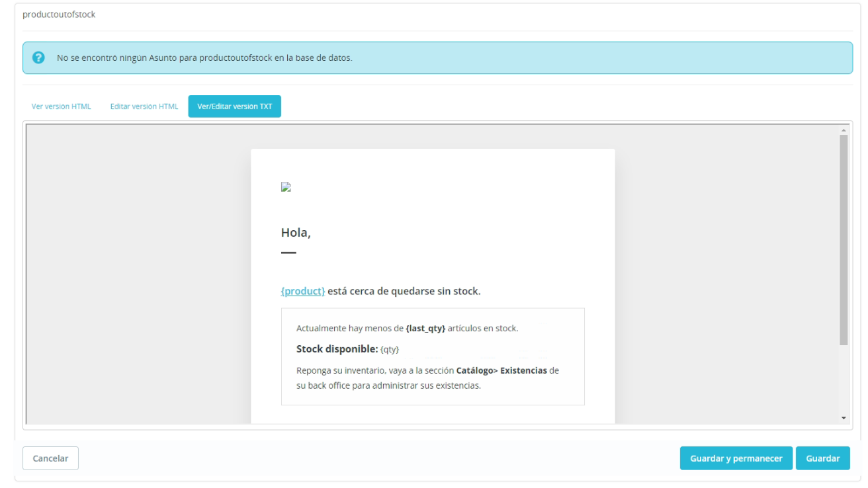Click the Guardar button

[824, 458]
